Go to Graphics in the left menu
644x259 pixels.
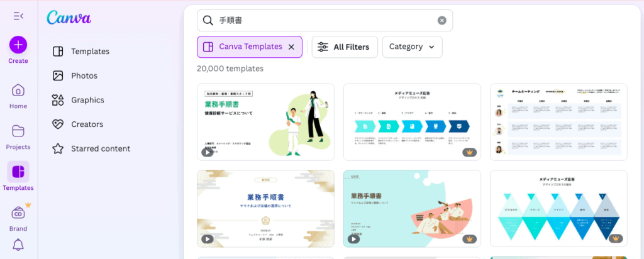(x=87, y=100)
